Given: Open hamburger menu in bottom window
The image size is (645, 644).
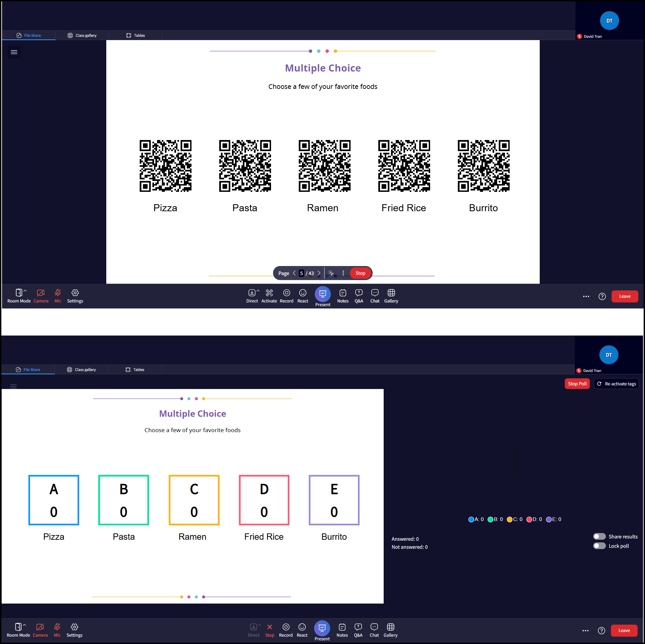Looking at the screenshot, I should [13, 386].
